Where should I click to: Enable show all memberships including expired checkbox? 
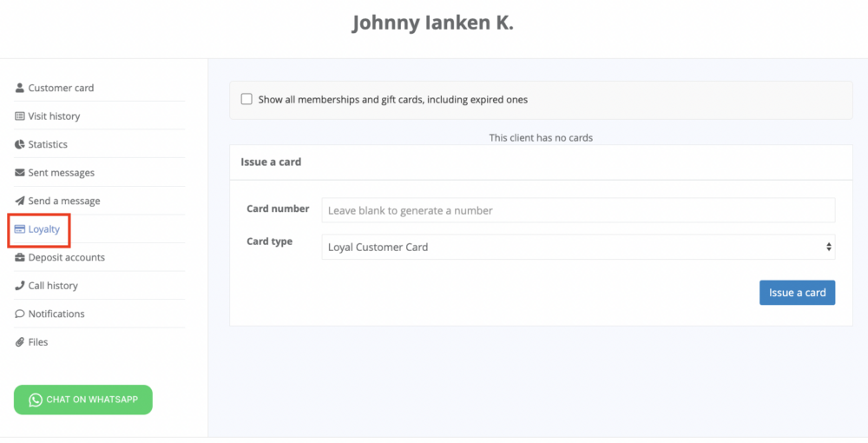[247, 99]
